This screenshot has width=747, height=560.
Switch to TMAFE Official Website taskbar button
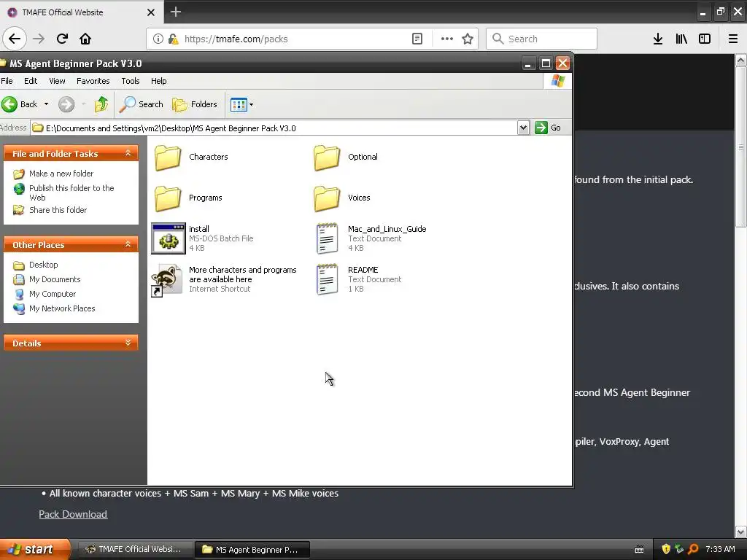point(134,550)
